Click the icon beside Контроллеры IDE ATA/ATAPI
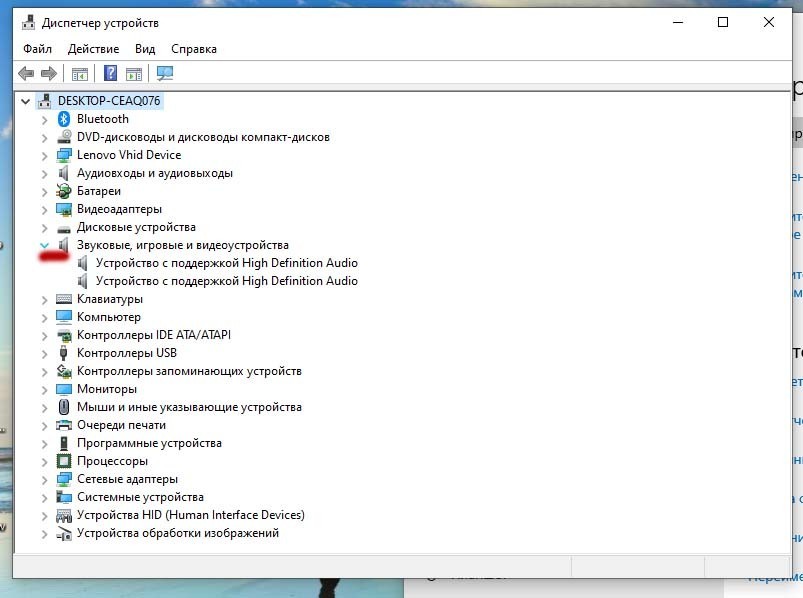 [64, 335]
